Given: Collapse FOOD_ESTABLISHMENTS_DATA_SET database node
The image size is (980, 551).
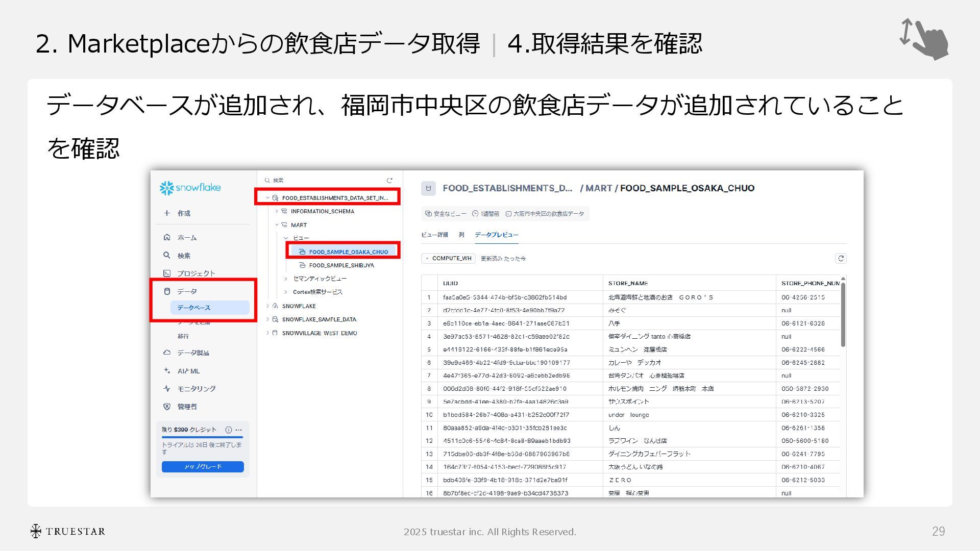Looking at the screenshot, I should [x=267, y=198].
